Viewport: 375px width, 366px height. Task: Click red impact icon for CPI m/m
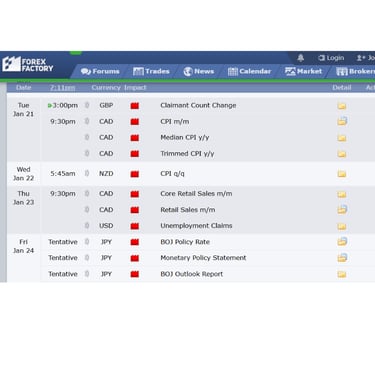tap(135, 122)
